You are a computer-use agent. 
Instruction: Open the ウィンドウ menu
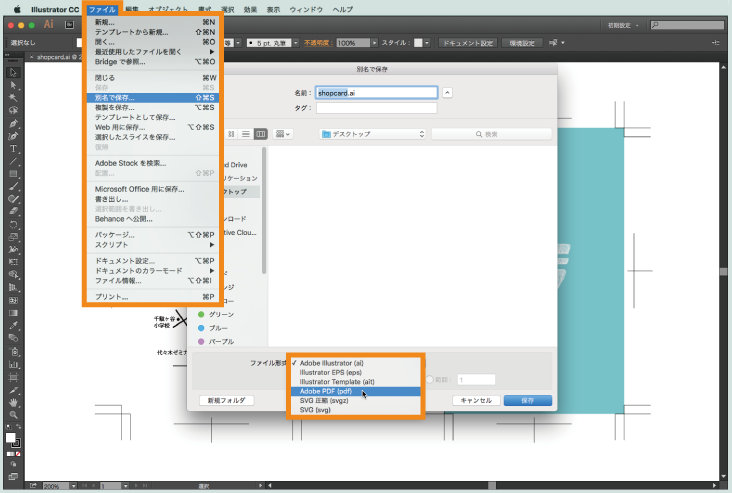point(306,9)
